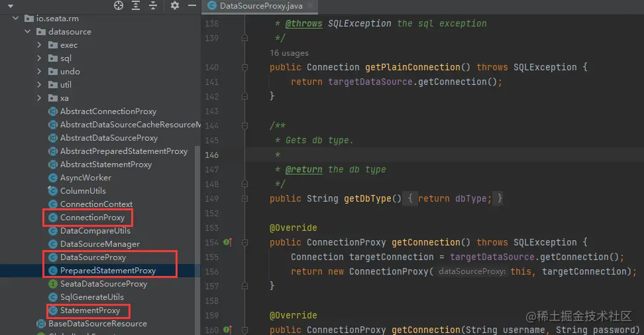
Task: Click the Select Opened File locate icon
Action: [x=119, y=5]
